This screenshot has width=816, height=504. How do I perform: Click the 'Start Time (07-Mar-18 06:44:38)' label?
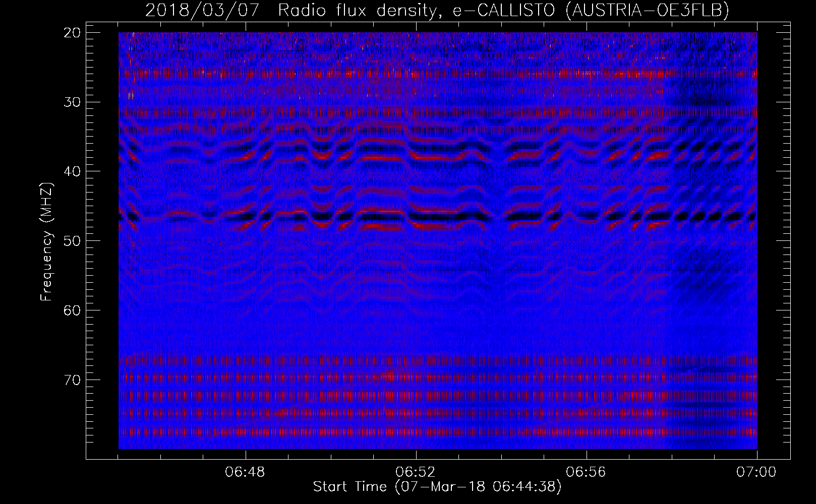coord(437,487)
